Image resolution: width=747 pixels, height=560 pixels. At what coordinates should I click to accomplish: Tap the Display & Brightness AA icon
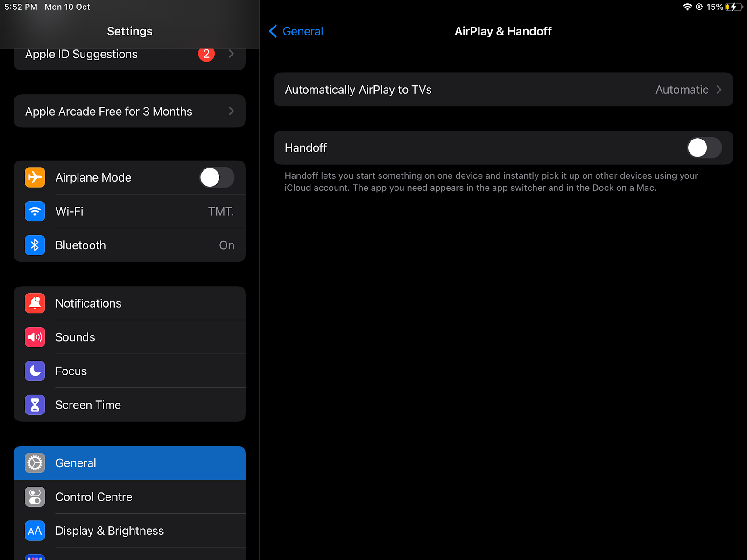[x=35, y=531]
